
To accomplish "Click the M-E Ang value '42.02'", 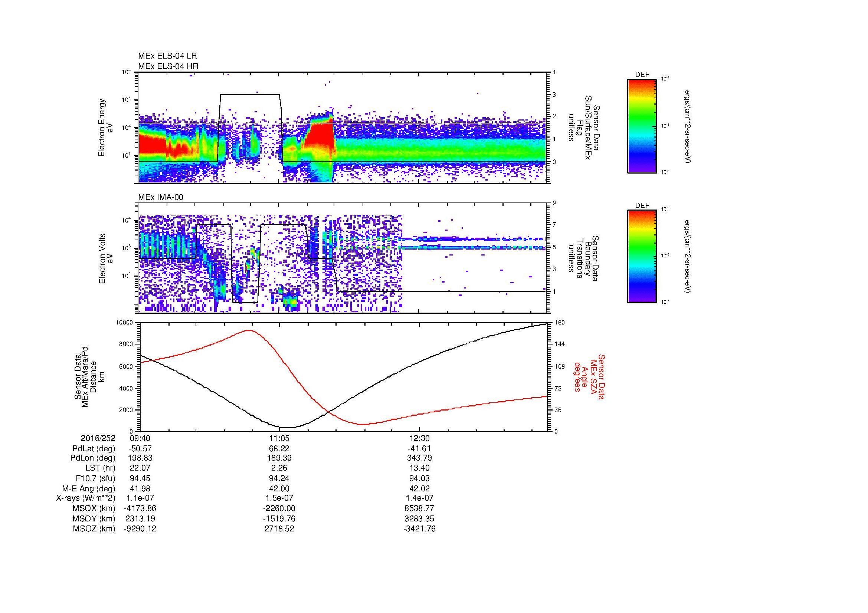I will (x=419, y=488).
